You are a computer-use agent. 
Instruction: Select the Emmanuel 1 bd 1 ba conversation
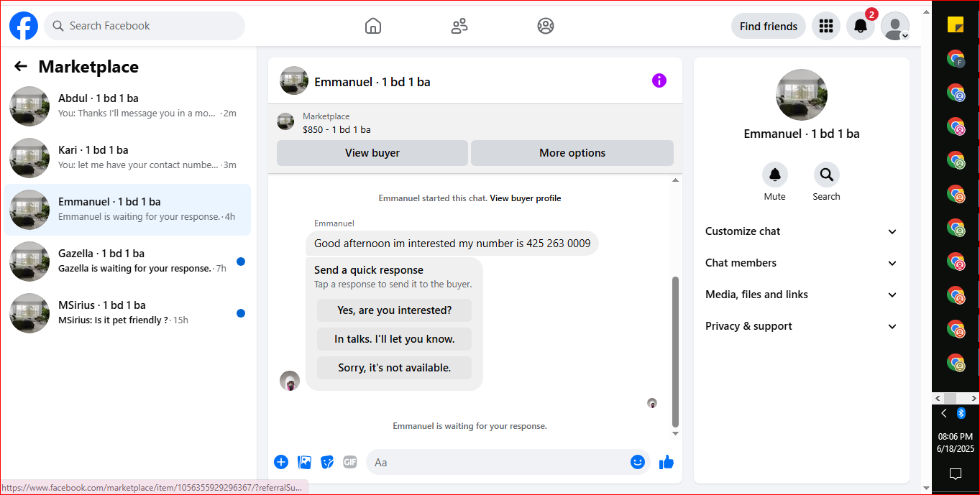pos(128,210)
